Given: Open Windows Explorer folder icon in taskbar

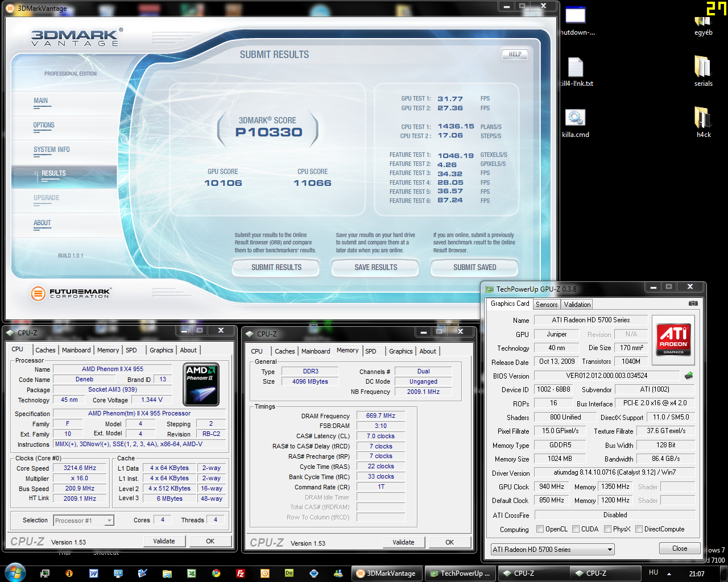Looking at the screenshot, I should point(167,573).
